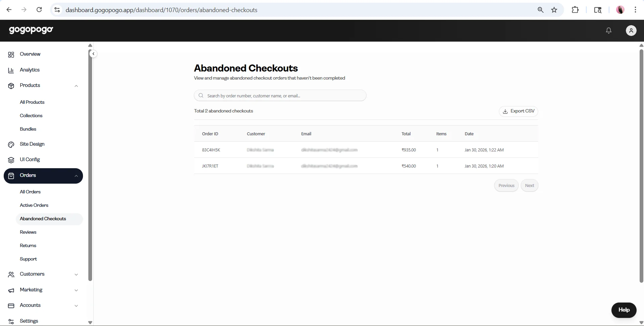Click the UI Config layers icon
Viewport: 644px width, 326px height.
(x=11, y=160)
